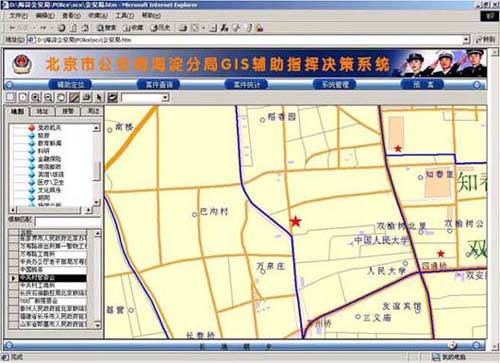Click the layers stack toolbar icon

click(87, 97)
